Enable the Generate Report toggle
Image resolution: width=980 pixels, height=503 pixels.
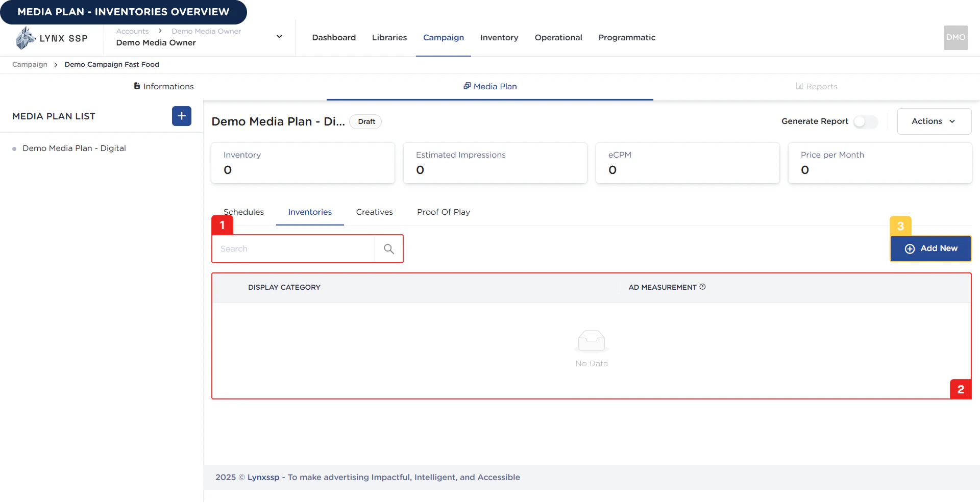[865, 122]
